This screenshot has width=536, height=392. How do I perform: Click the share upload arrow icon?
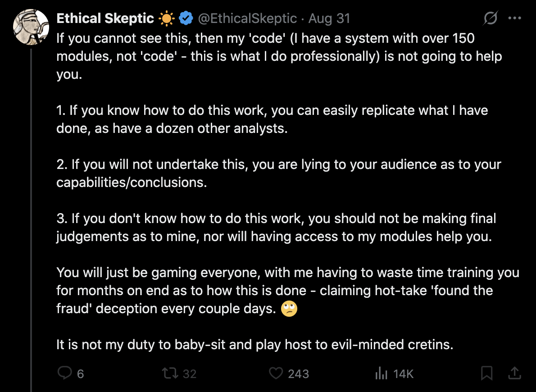pos(514,373)
